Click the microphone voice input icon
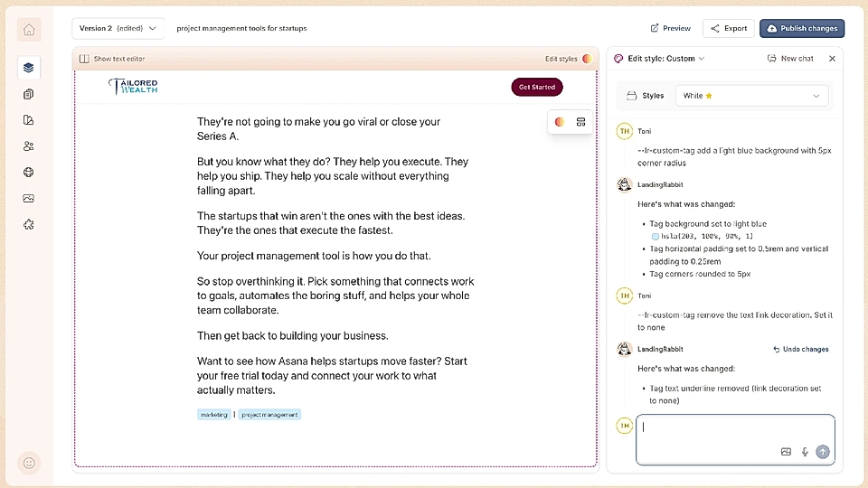This screenshot has width=868, height=488. pyautogui.click(x=805, y=452)
